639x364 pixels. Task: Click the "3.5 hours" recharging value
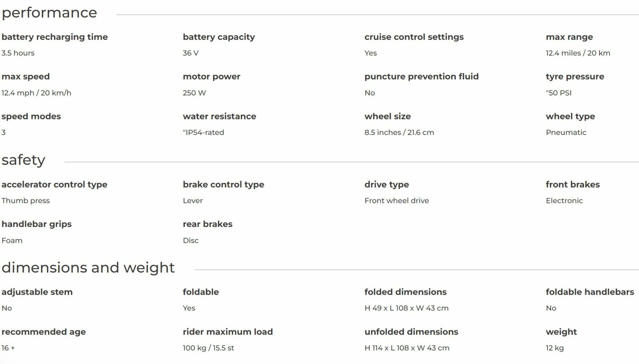(18, 53)
